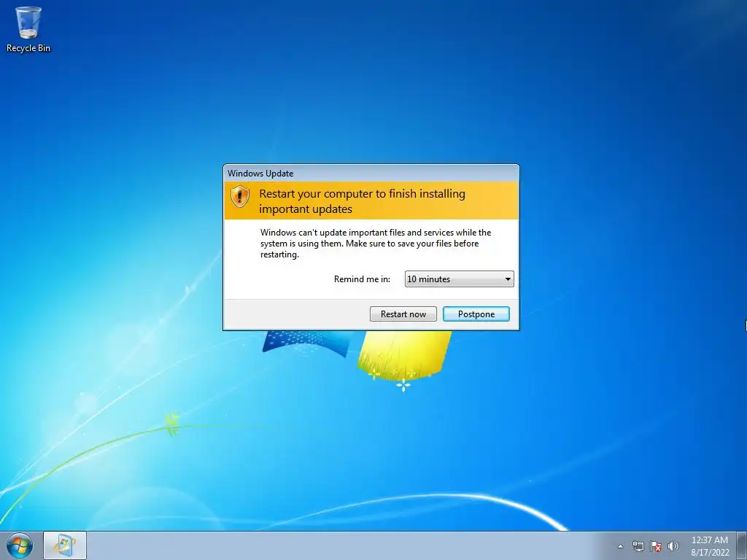Open the volume speaker tray icon
Image resolution: width=747 pixels, height=560 pixels.
pyautogui.click(x=673, y=546)
